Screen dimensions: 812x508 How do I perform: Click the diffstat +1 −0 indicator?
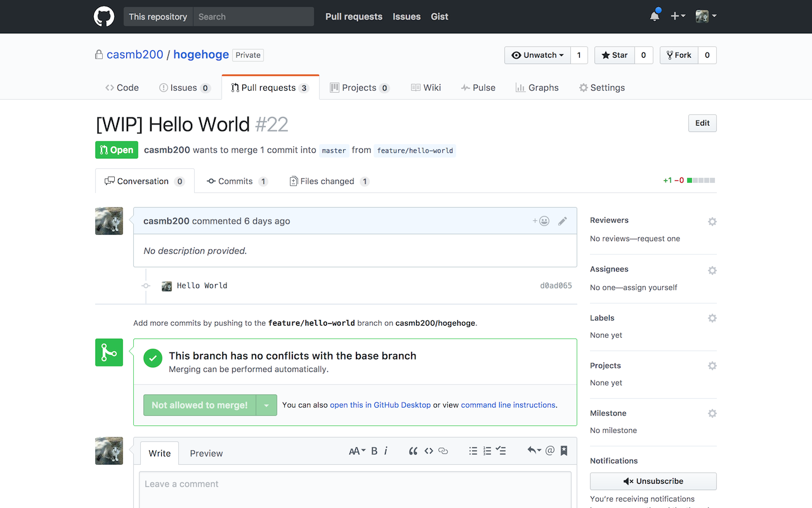pyautogui.click(x=689, y=180)
